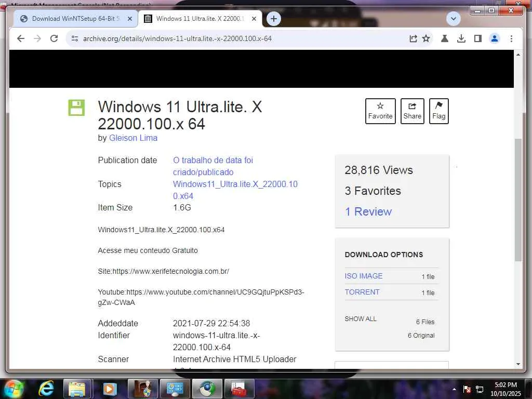View site information icon in address bar
This screenshot has height=399, width=532.
(x=75, y=38)
